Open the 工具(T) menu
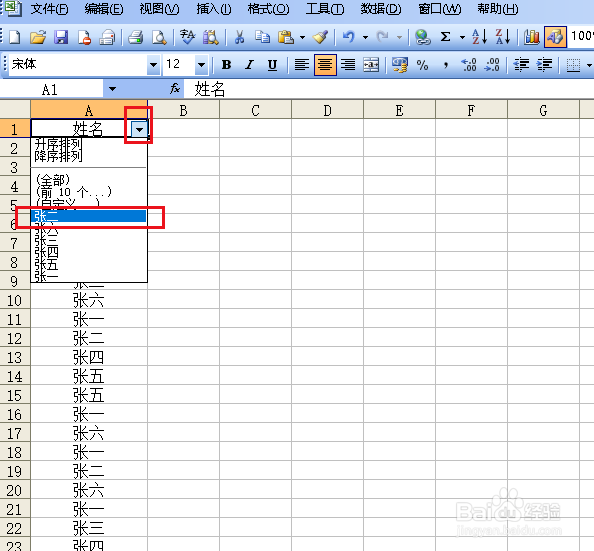Screen dimensions: 594x551 tap(325, 9)
